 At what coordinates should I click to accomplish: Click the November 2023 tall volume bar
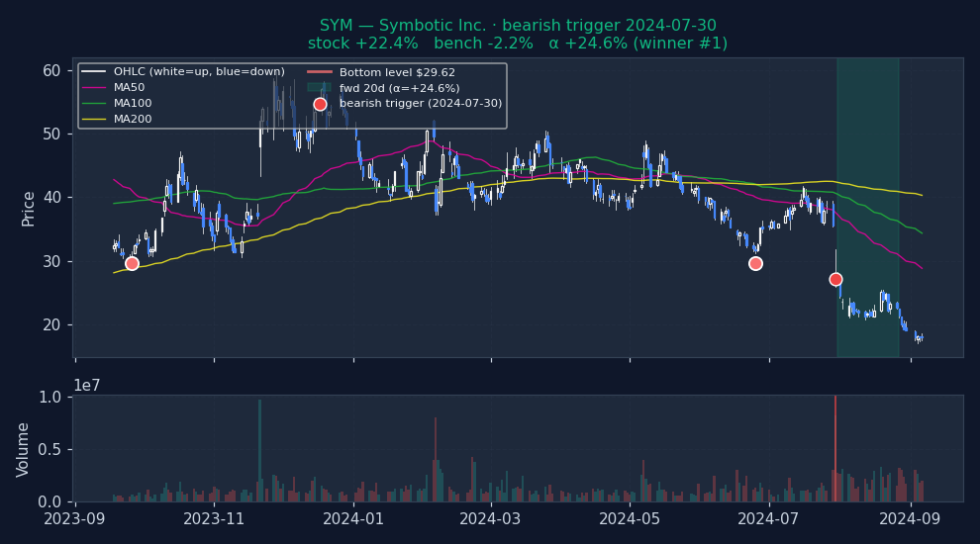(x=259, y=451)
